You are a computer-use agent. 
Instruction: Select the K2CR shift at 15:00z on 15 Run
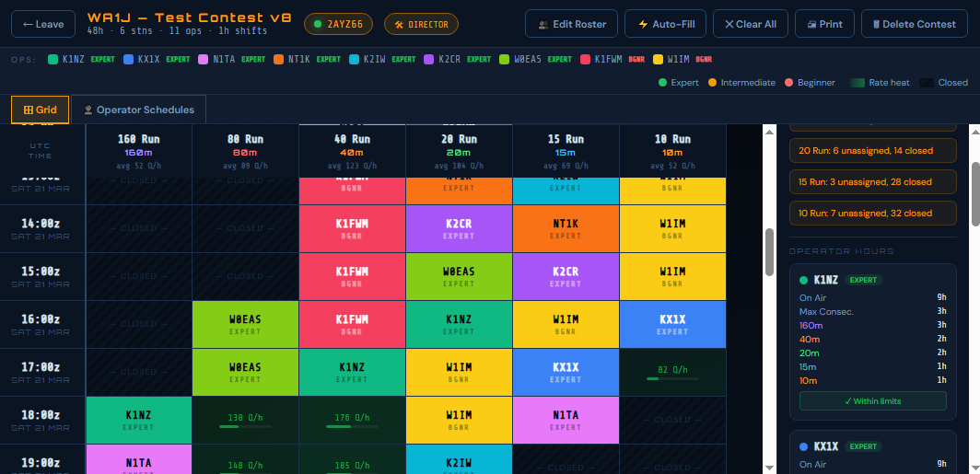(x=566, y=276)
